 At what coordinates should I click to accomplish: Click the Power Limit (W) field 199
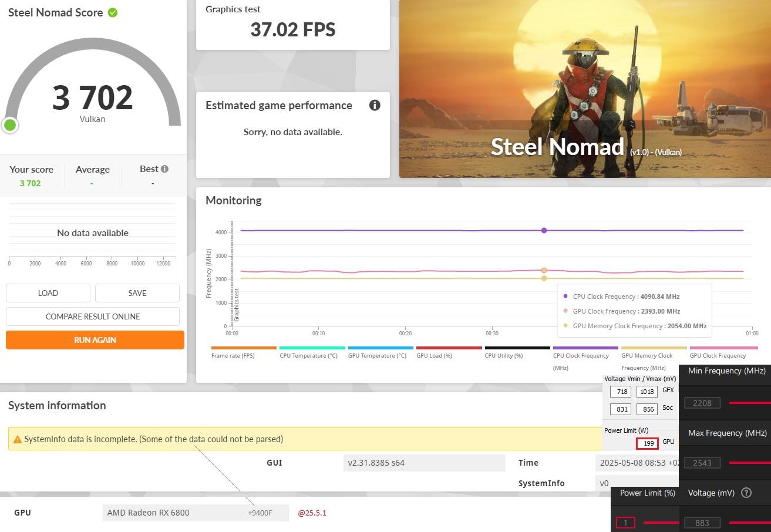click(647, 443)
